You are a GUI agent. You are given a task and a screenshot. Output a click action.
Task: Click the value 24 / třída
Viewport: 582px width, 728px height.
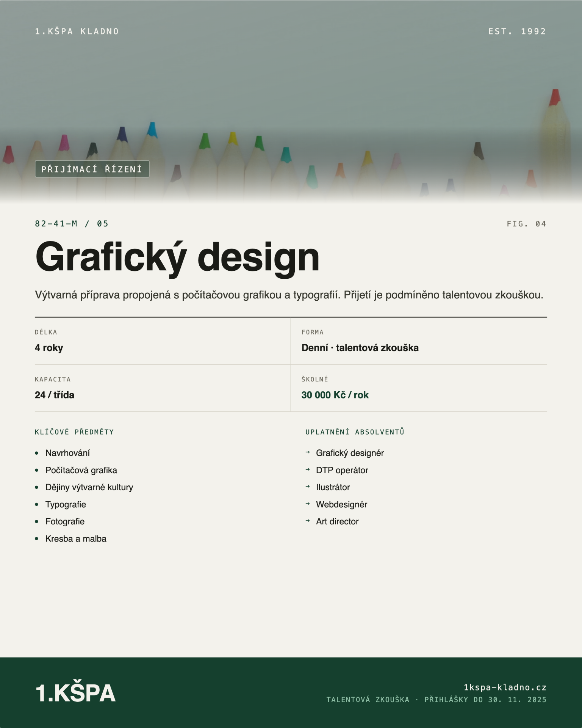click(x=55, y=395)
